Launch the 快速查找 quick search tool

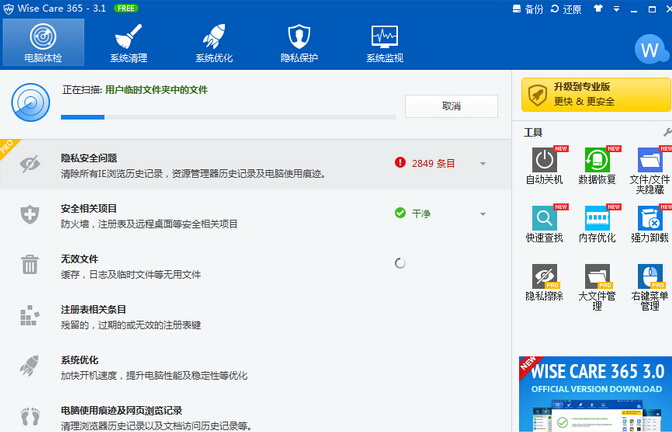click(544, 224)
